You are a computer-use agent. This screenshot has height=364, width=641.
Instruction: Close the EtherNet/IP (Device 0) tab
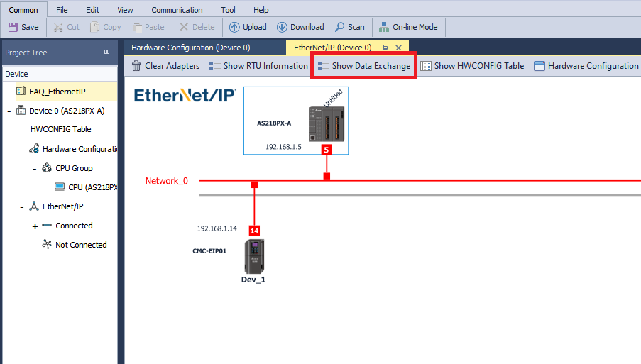(398, 48)
